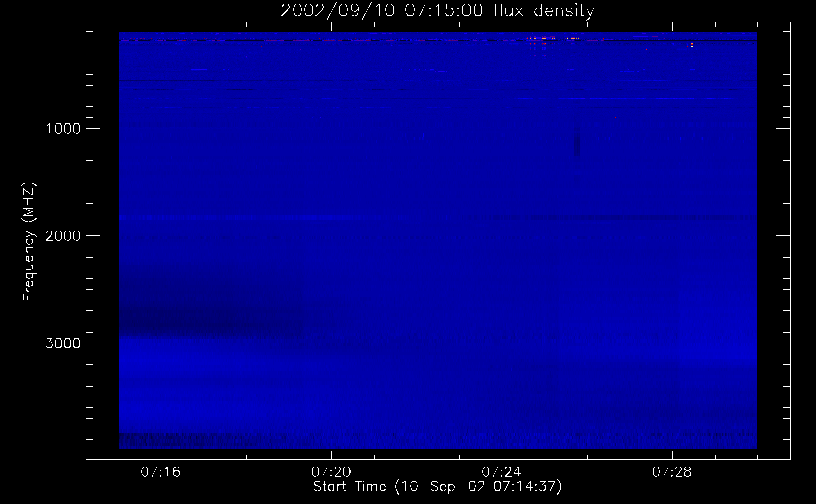Click the 07:24 time tick label
This screenshot has width=816, height=504.
coord(502,472)
